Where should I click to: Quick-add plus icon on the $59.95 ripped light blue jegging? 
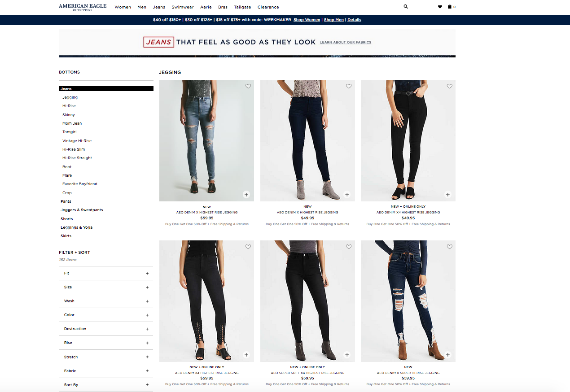click(x=246, y=195)
